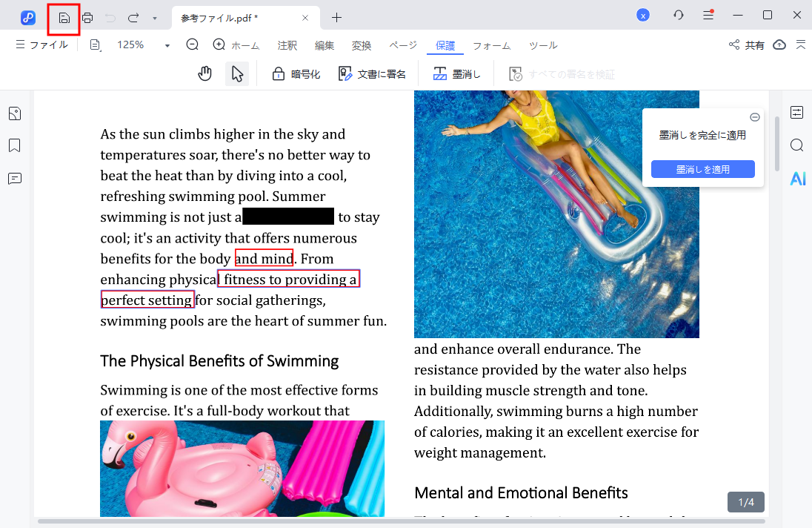Click the vertical scrollbar thumb
The width and height of the screenshot is (812, 528).
point(776,142)
